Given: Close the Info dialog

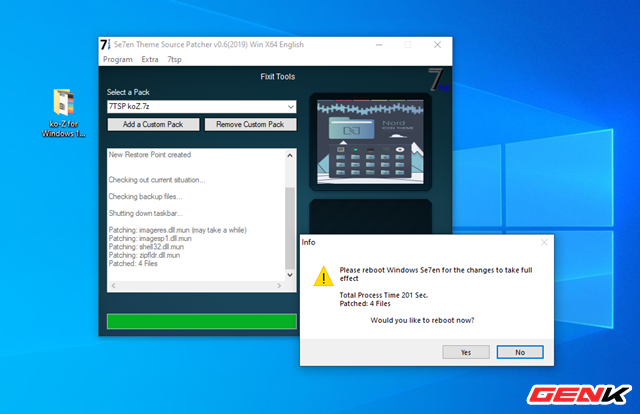Looking at the screenshot, I should pyautogui.click(x=544, y=243).
